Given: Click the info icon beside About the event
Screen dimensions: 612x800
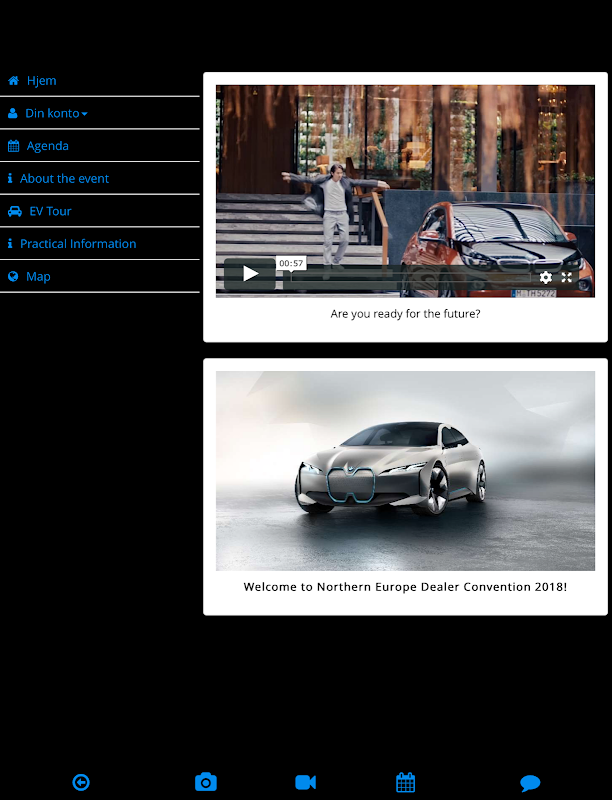Looking at the screenshot, I should (x=10, y=178).
